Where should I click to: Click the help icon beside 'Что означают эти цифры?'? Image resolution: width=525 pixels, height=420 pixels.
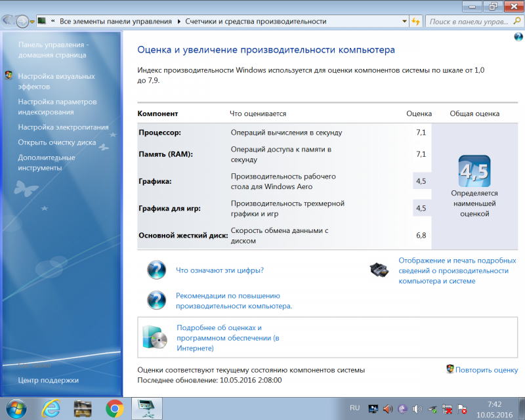156,269
